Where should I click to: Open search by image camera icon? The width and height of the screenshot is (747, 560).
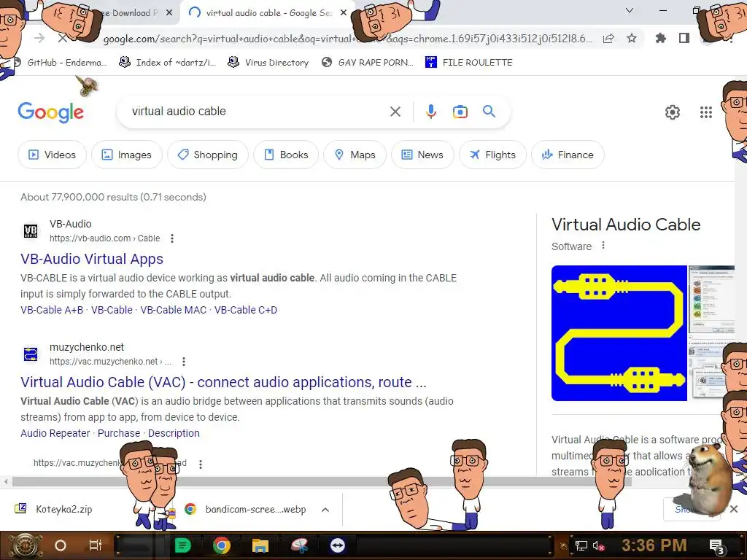coord(460,112)
